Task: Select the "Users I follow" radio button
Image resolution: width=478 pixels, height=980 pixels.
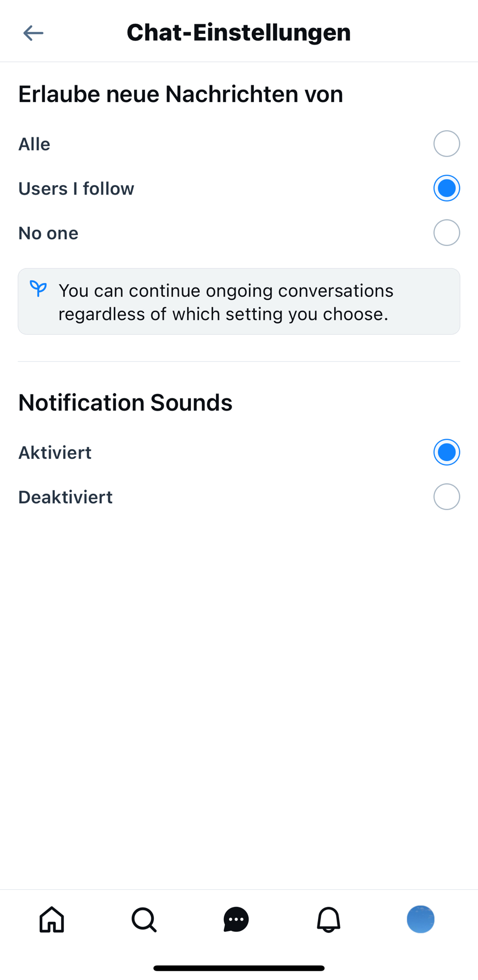Action: click(446, 188)
